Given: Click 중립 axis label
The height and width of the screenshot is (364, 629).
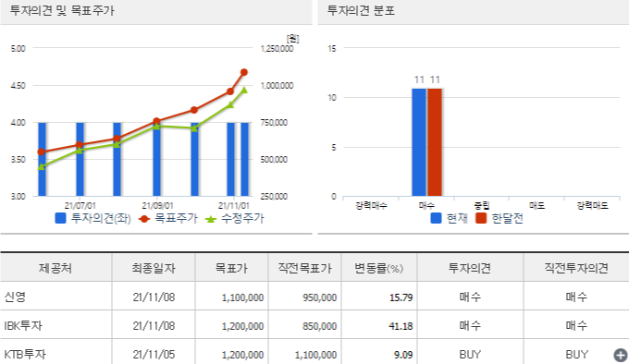Looking at the screenshot, I should [x=481, y=206].
